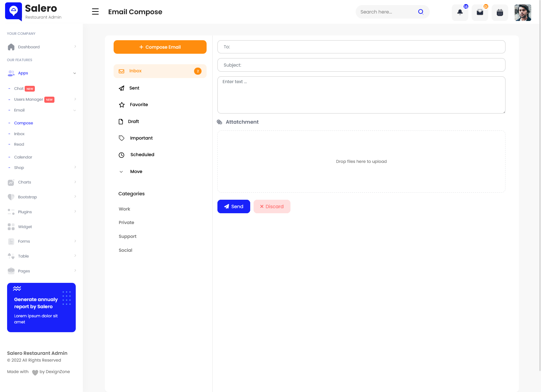Click the Salero logo icon
The image size is (541, 392).
[14, 11]
